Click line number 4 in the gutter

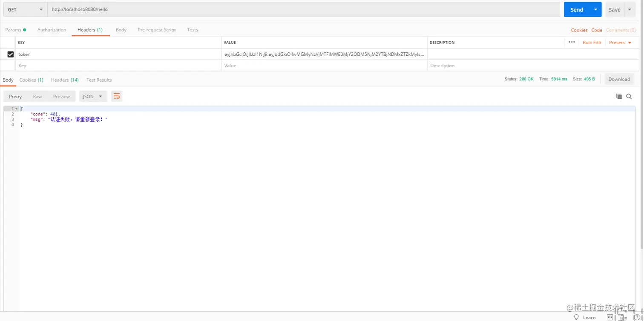point(13,125)
